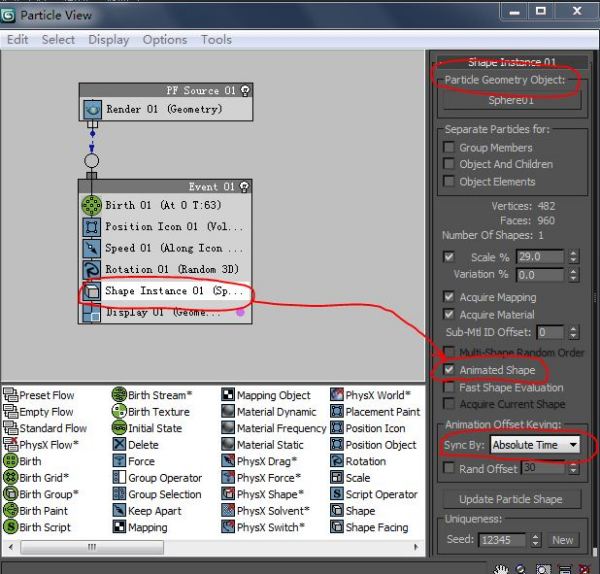Choose the Keep Apart operator icon
The height and width of the screenshot is (574, 600).
coord(119,510)
